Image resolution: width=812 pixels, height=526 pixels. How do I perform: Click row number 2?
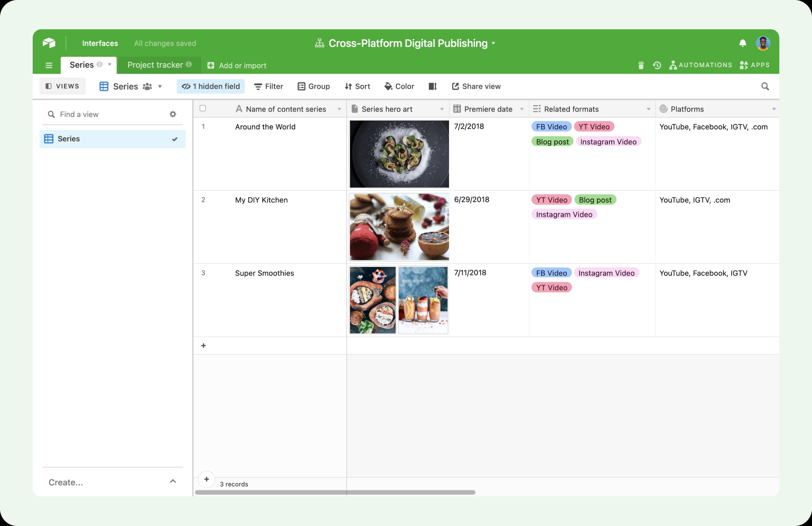pyautogui.click(x=203, y=200)
